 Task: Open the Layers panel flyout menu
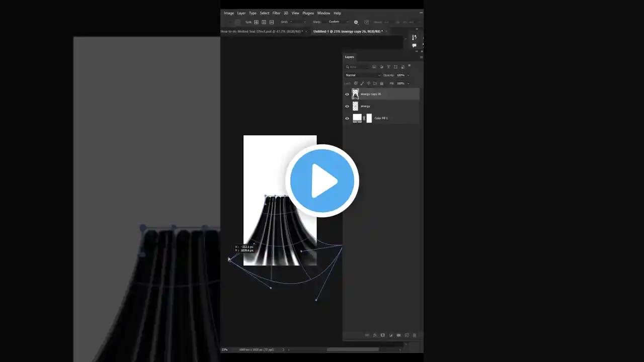point(421,57)
